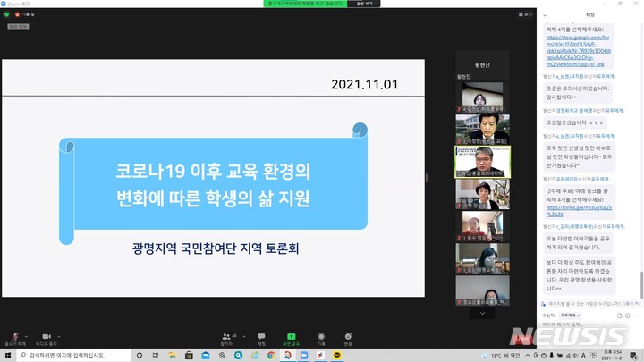Open notification center icon

(x=634, y=356)
